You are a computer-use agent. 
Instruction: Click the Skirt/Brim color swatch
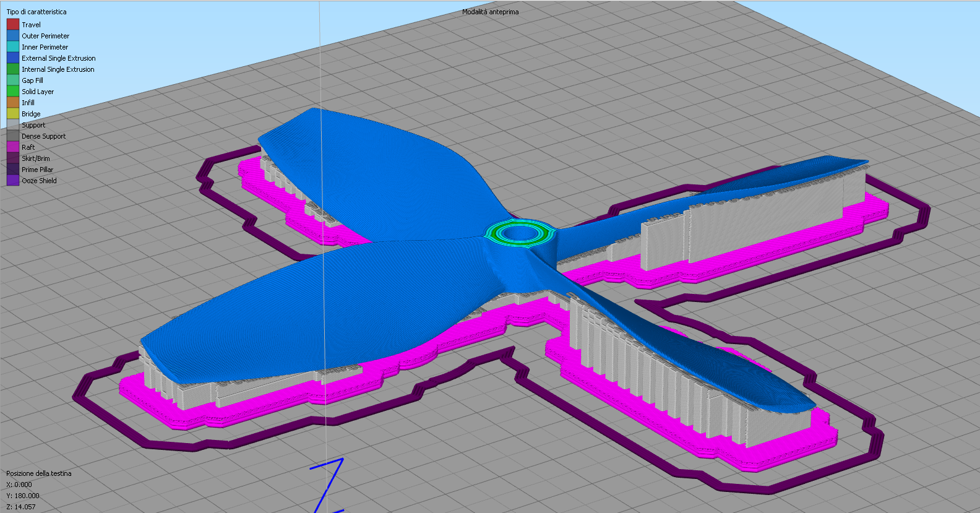[13, 158]
